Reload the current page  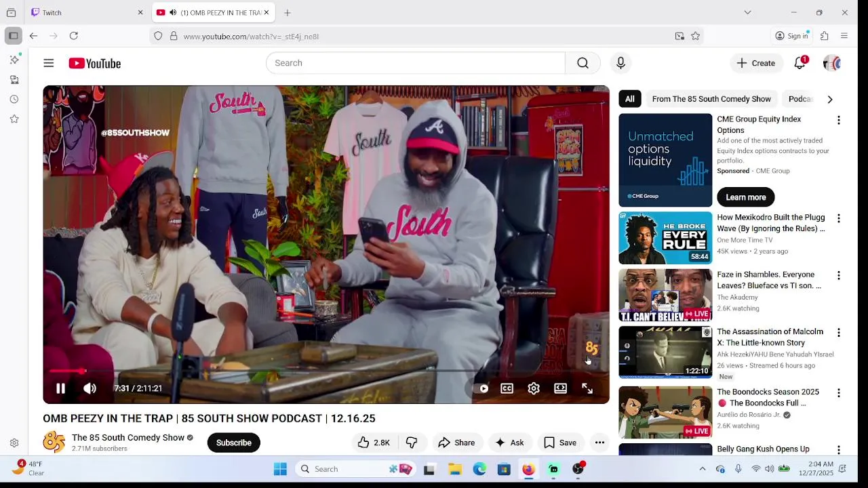click(74, 36)
